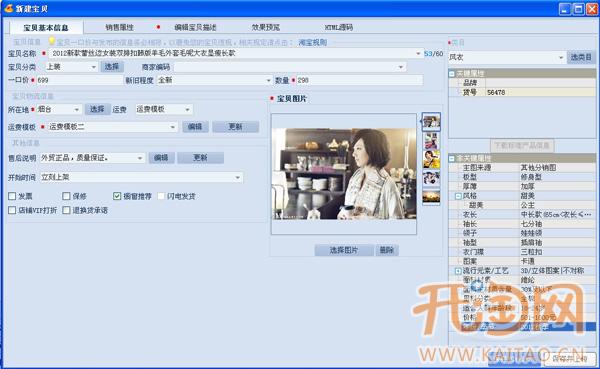
Task: Check the 退换货承诺 checkbox
Action: (x=66, y=210)
